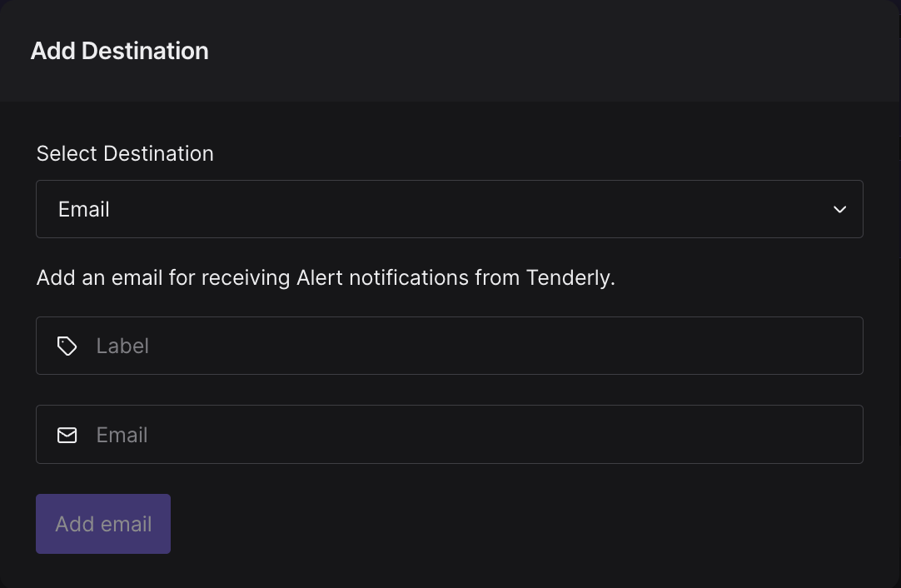
Task: Click the Add email button
Action: [103, 524]
